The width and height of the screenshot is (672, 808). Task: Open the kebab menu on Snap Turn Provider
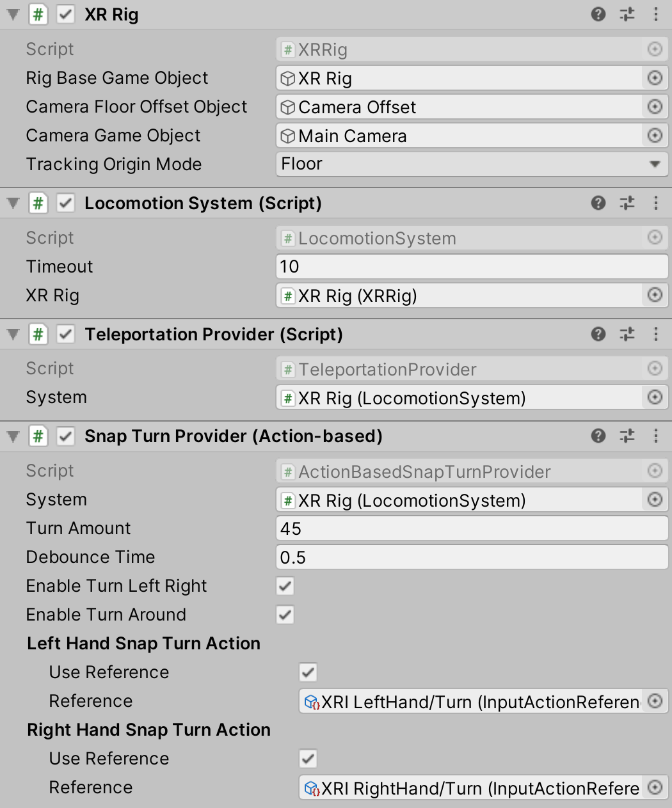(x=655, y=436)
